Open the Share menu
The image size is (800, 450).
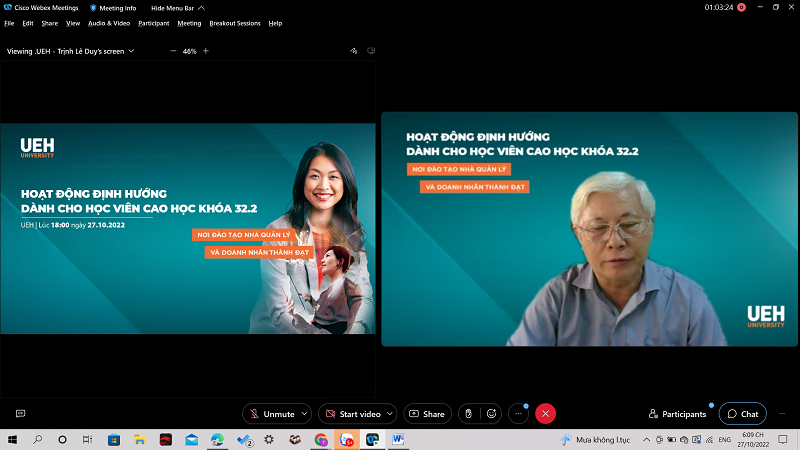(49, 23)
